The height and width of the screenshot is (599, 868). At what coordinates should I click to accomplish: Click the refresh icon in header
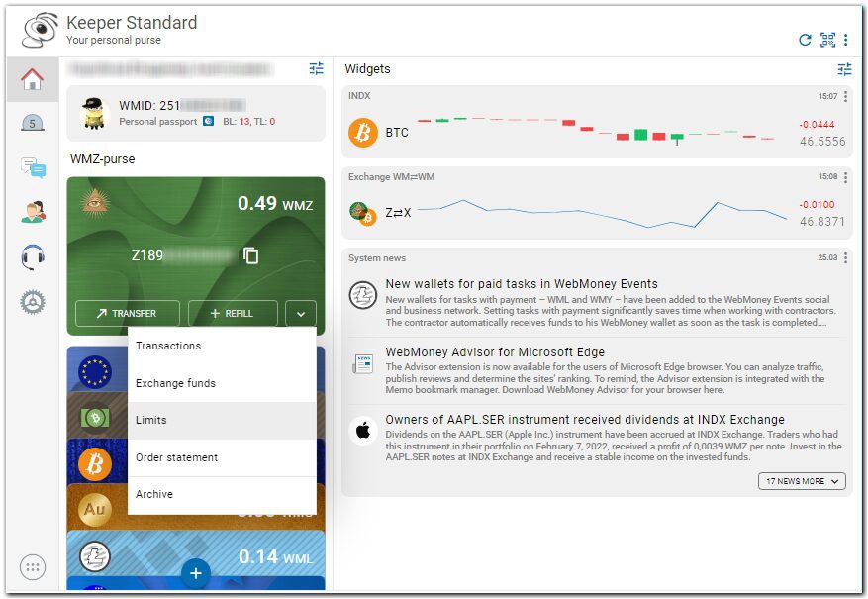[x=805, y=40]
